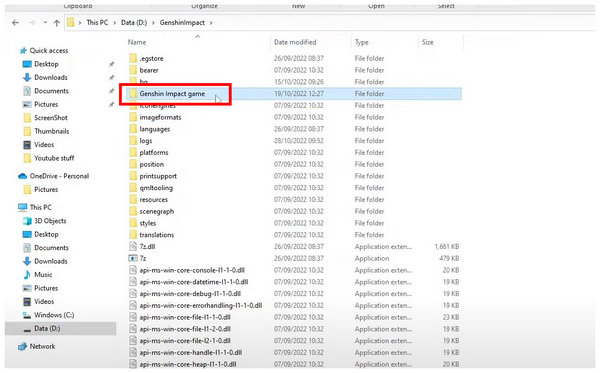Select the printsupport folder icon
Image resolution: width=600 pixels, height=373 pixels.
(133, 176)
